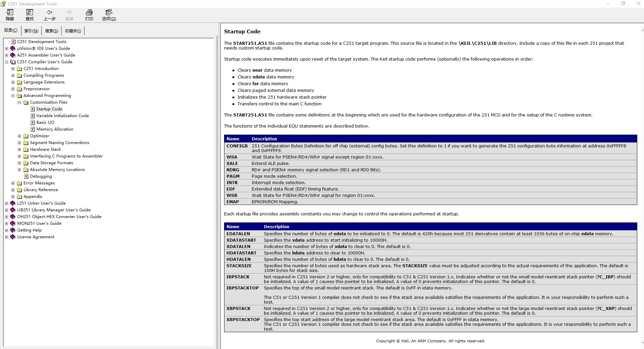Collapse the C251 Compiler User's Guide node
Viewport: 644px width, 349px height.
pos(6,62)
